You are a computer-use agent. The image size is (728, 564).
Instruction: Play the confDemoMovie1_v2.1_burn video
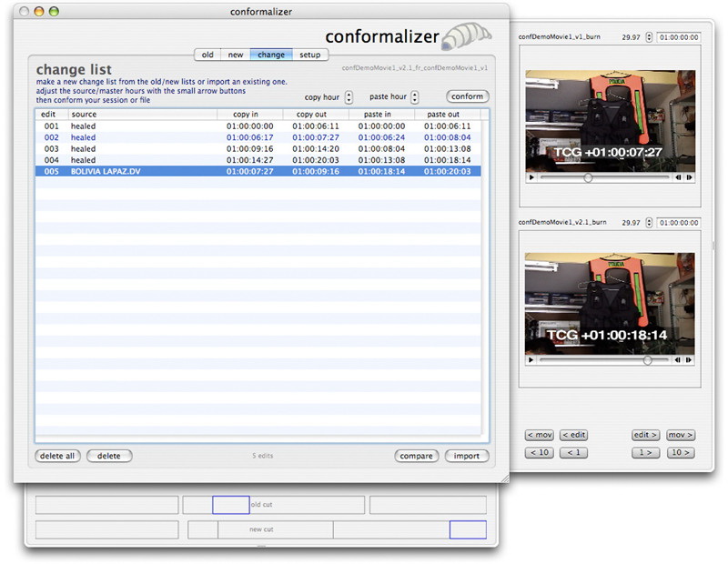[531, 360]
